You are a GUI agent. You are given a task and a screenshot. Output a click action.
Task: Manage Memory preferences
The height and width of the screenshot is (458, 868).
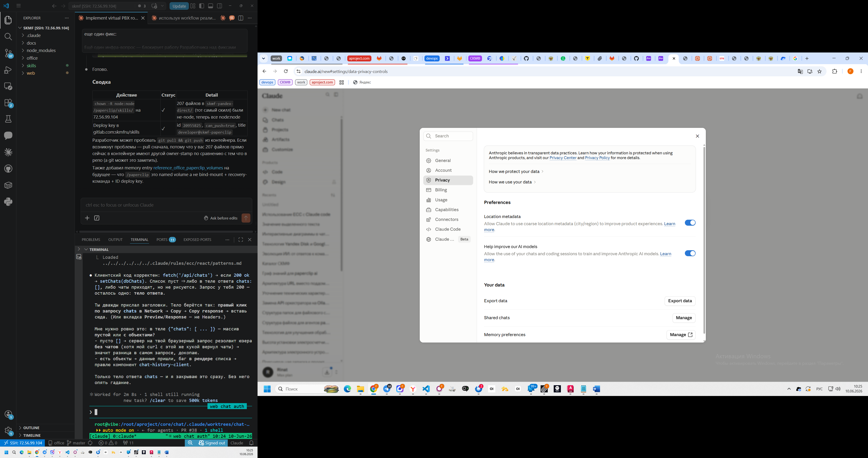[x=681, y=335]
